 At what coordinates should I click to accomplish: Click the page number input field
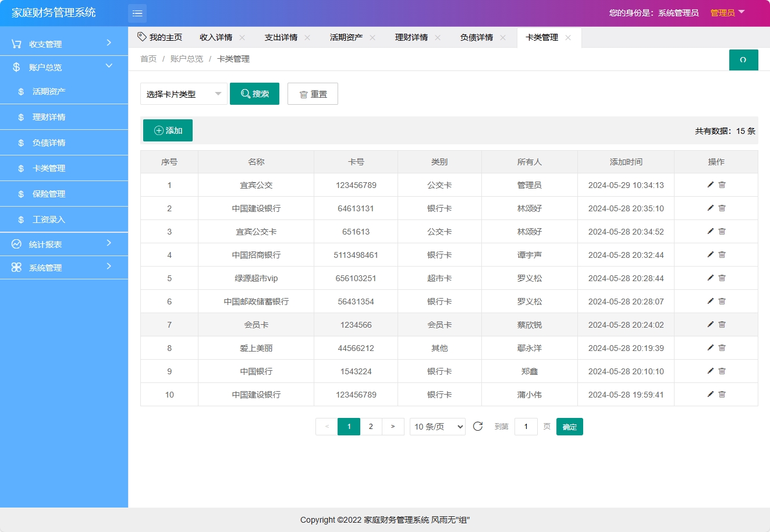coord(526,426)
